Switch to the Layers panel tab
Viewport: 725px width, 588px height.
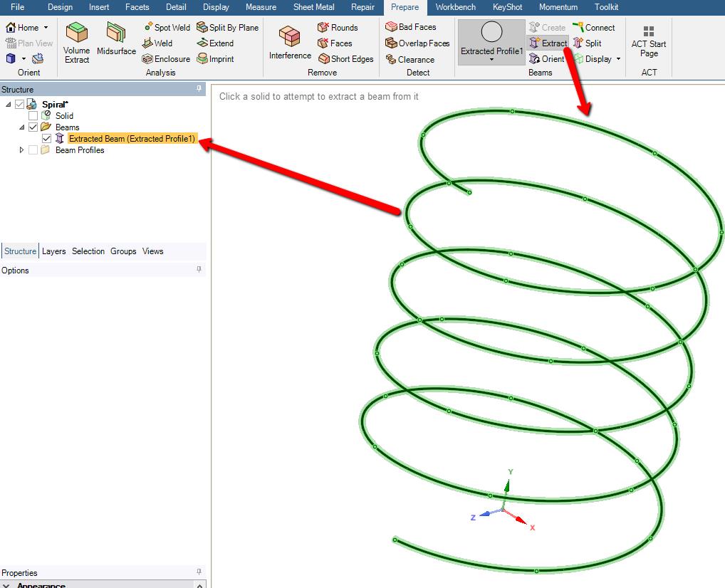53,251
